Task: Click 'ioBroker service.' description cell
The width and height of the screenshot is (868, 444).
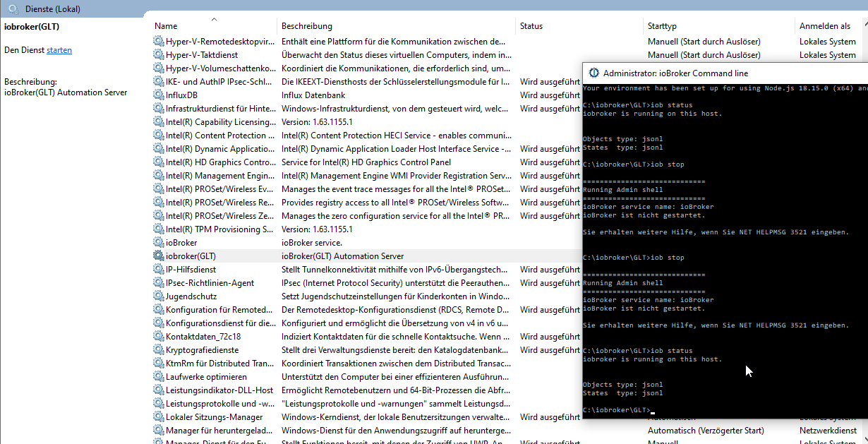Action: click(312, 243)
